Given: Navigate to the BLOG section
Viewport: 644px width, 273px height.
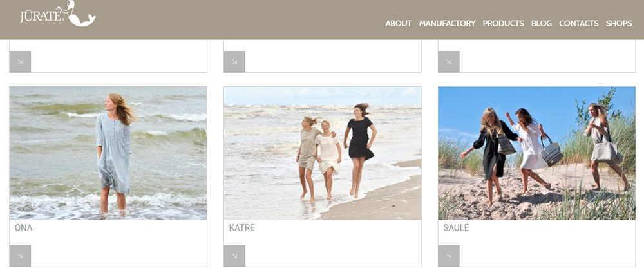Looking at the screenshot, I should (x=541, y=23).
